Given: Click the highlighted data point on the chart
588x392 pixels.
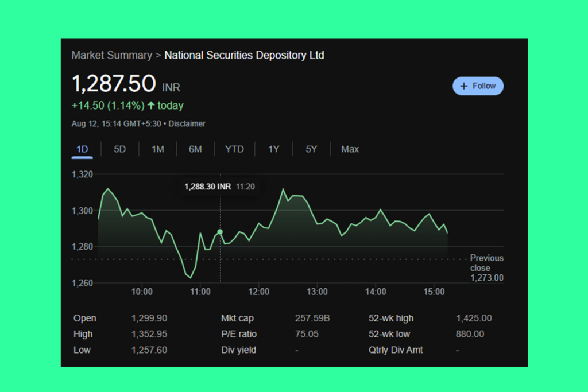Looking at the screenshot, I should [x=220, y=231].
